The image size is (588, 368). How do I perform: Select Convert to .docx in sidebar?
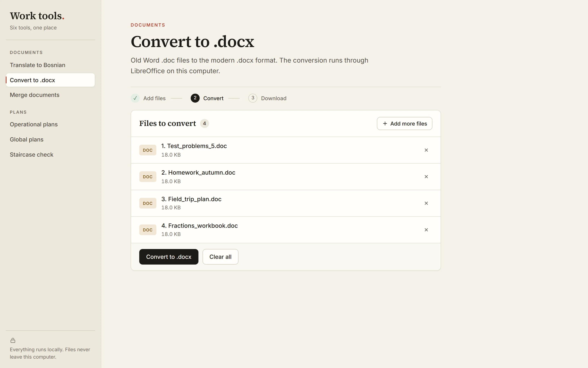click(x=50, y=80)
